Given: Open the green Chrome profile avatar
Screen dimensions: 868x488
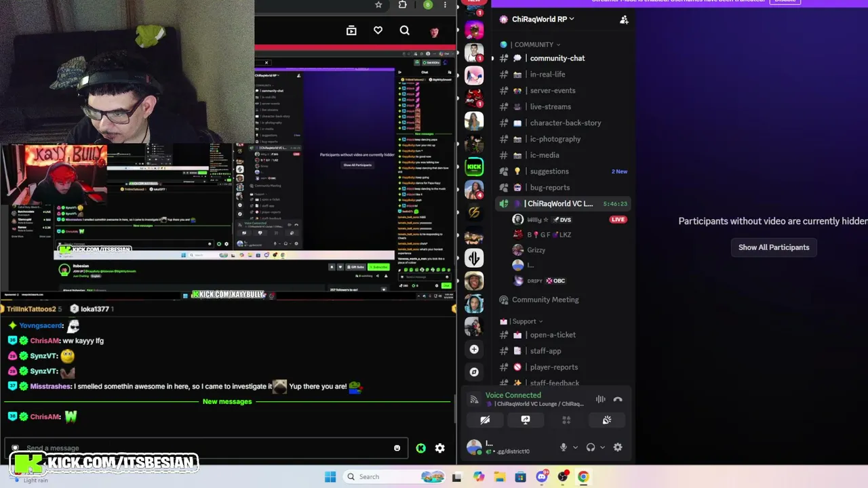Looking at the screenshot, I should pos(428,5).
